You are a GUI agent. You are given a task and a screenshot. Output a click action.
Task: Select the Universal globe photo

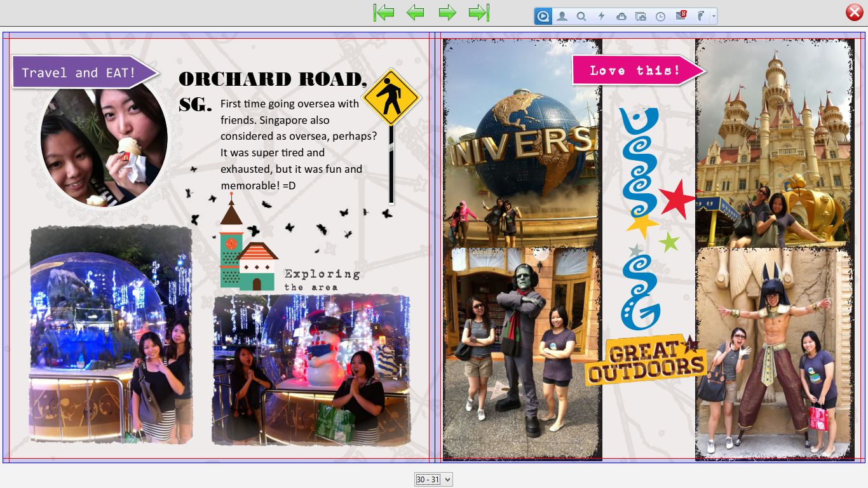click(x=522, y=143)
